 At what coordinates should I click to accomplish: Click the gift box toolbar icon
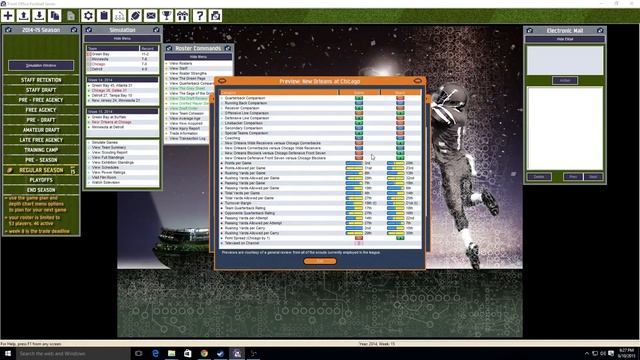(x=182, y=16)
